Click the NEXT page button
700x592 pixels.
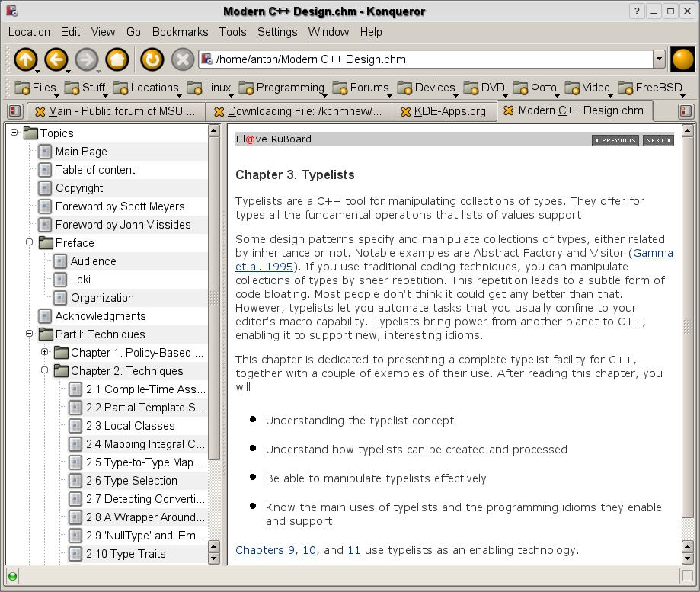(658, 140)
